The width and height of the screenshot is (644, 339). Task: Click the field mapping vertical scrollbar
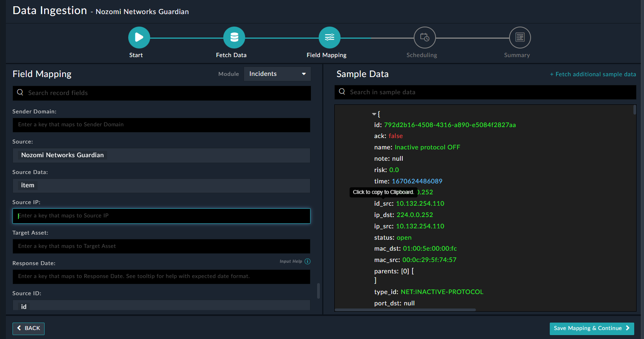tap(318, 291)
